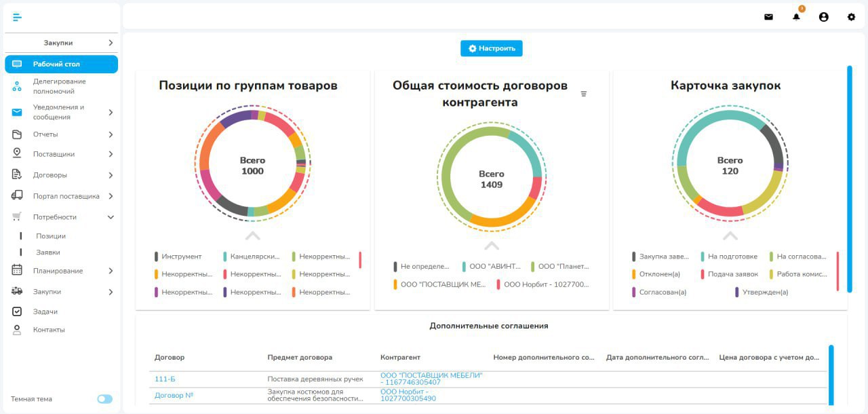This screenshot has width=868, height=414.
Task: Open the Портал поставщика truck icon
Action: tap(16, 195)
